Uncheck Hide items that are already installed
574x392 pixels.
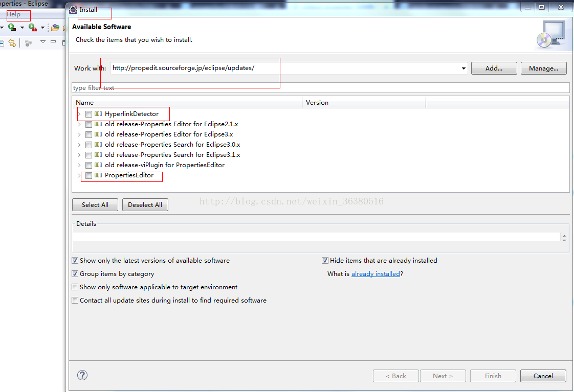pos(325,261)
